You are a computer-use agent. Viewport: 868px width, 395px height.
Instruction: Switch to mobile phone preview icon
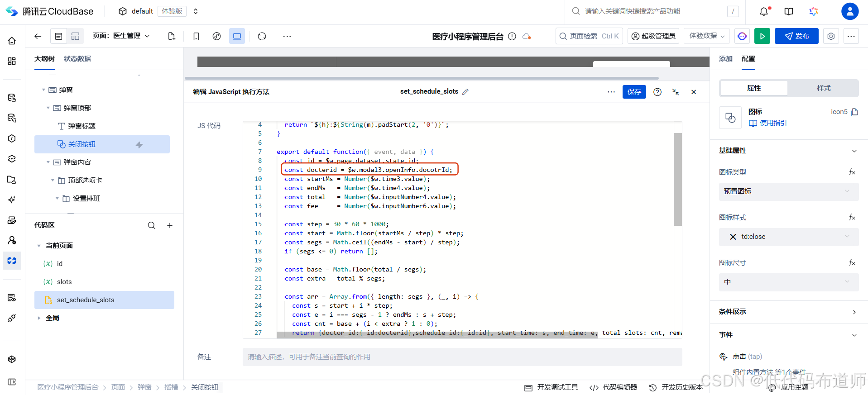click(196, 36)
